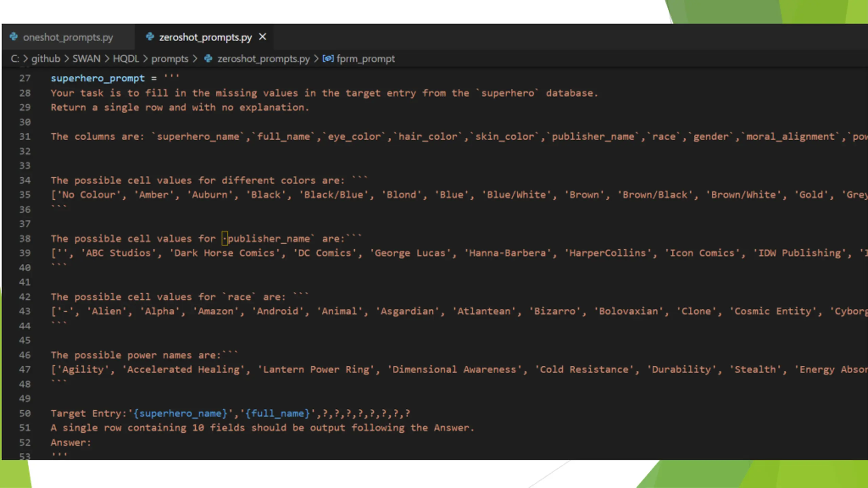Viewport: 868px width, 488px height.
Task: Open the HQDL breadcrumb folder
Action: pyautogui.click(x=126, y=59)
